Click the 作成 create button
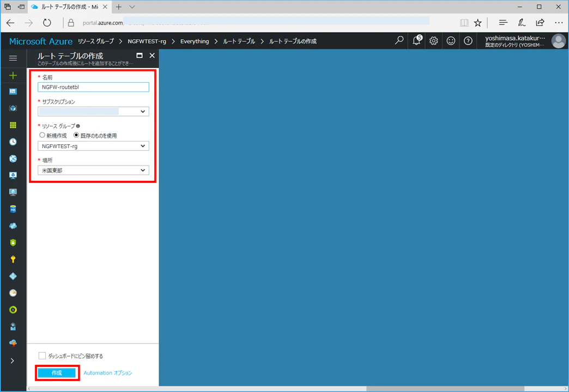Screen dimensions: 569x392 pyautogui.click(x=57, y=373)
